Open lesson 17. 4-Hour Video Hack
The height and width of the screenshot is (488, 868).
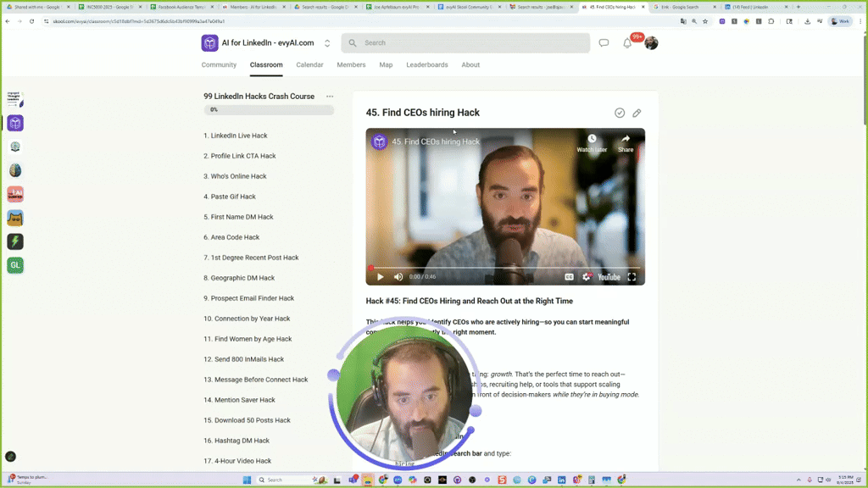click(237, 461)
